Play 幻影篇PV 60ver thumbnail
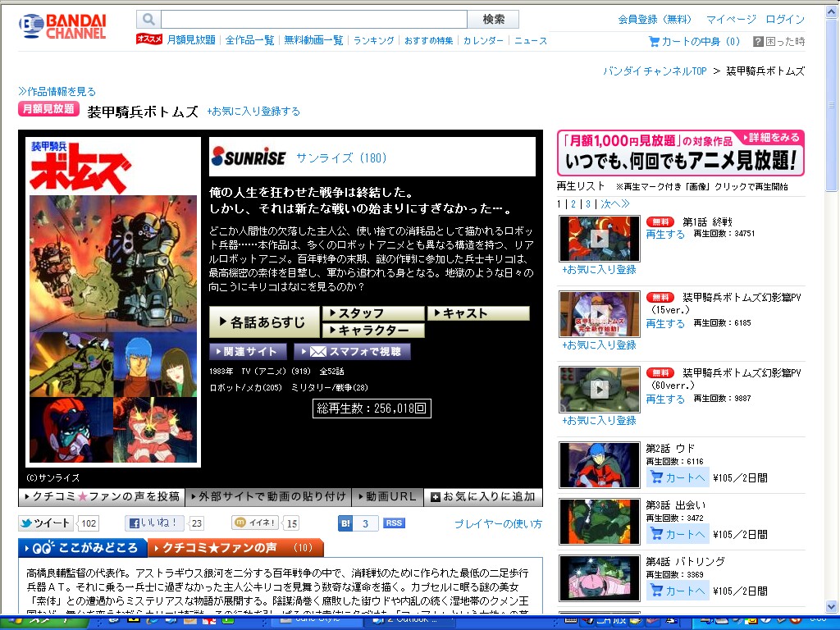 coord(600,390)
